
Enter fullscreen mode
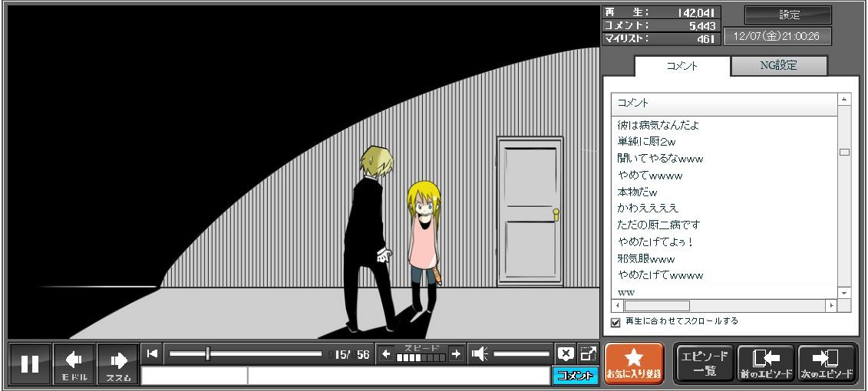click(x=588, y=353)
